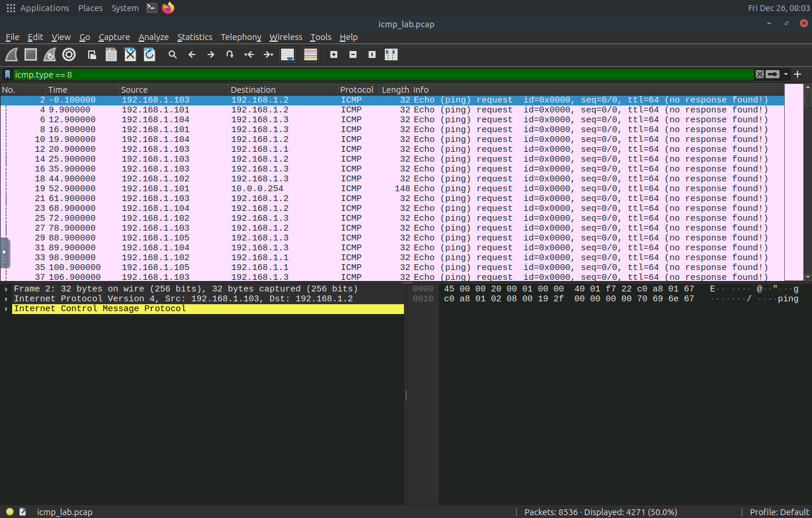Image resolution: width=812 pixels, height=518 pixels.
Task: Toggle packet colorization button
Action: click(x=311, y=54)
